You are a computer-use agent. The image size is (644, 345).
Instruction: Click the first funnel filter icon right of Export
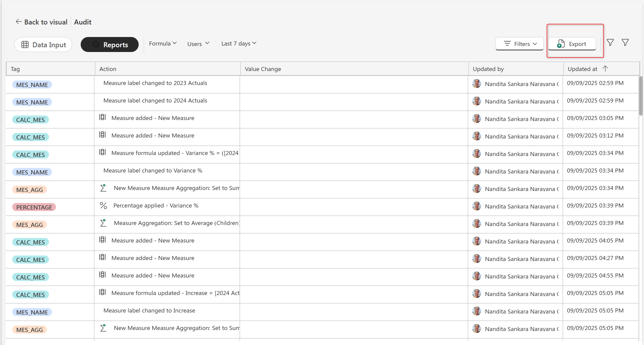tap(610, 43)
